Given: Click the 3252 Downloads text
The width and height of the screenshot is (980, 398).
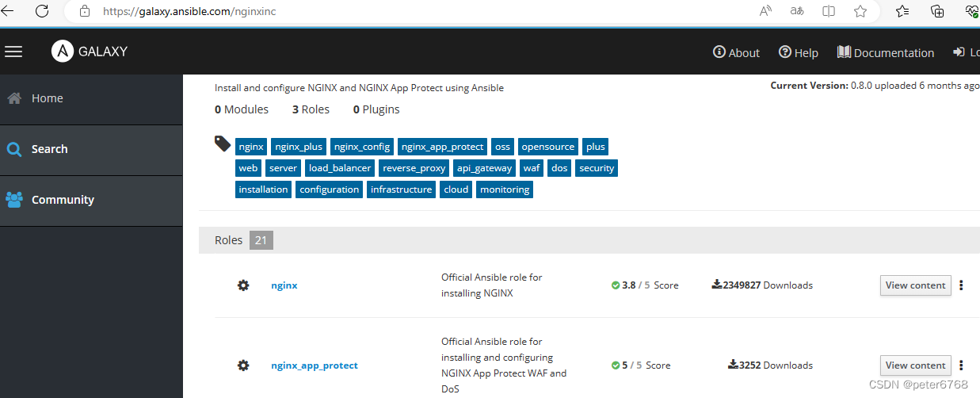Looking at the screenshot, I should (770, 365).
